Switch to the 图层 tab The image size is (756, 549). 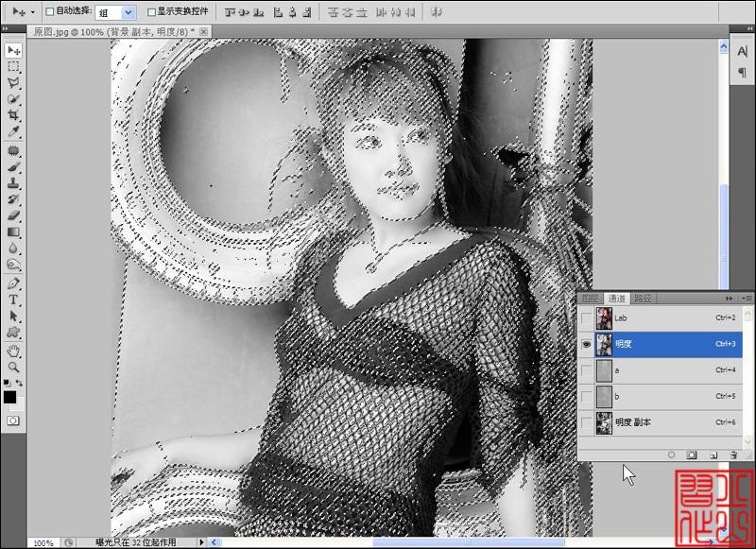(x=590, y=299)
